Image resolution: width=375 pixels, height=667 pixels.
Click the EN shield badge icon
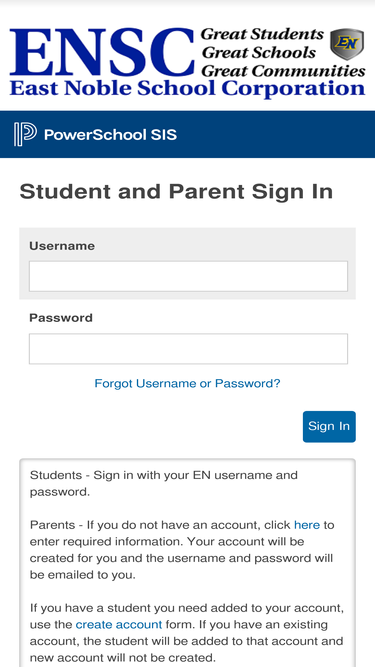point(347,44)
